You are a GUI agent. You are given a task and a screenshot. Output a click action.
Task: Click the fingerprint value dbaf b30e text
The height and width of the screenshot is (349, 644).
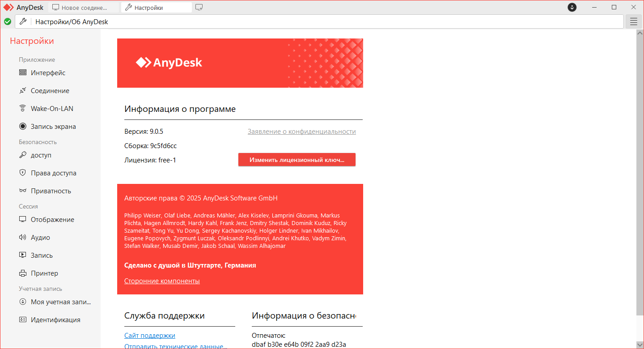pyautogui.click(x=299, y=345)
